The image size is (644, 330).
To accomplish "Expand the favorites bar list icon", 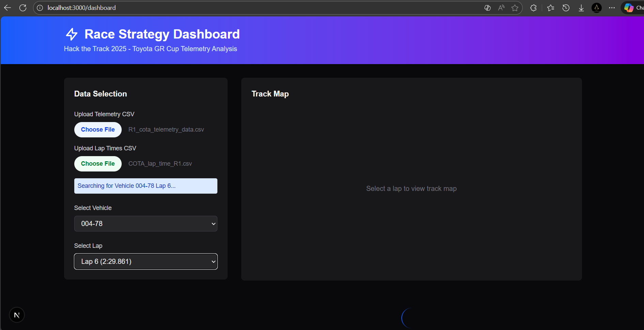I will tap(550, 7).
